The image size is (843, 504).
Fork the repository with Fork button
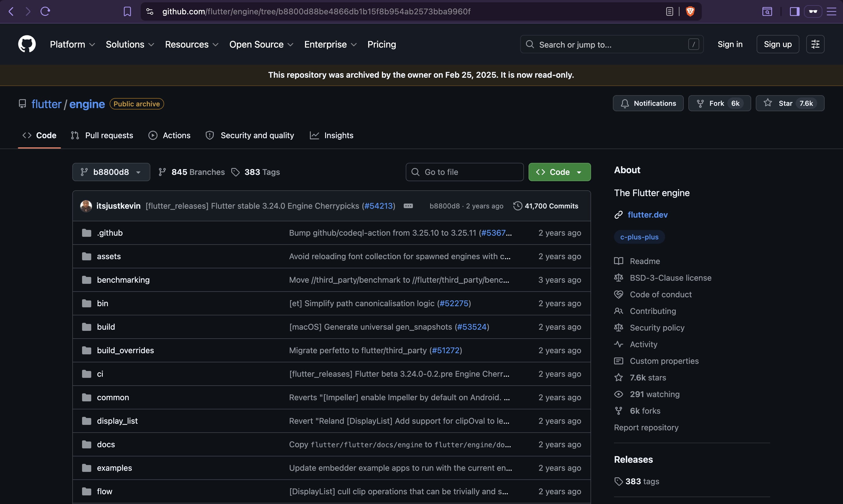click(x=719, y=103)
